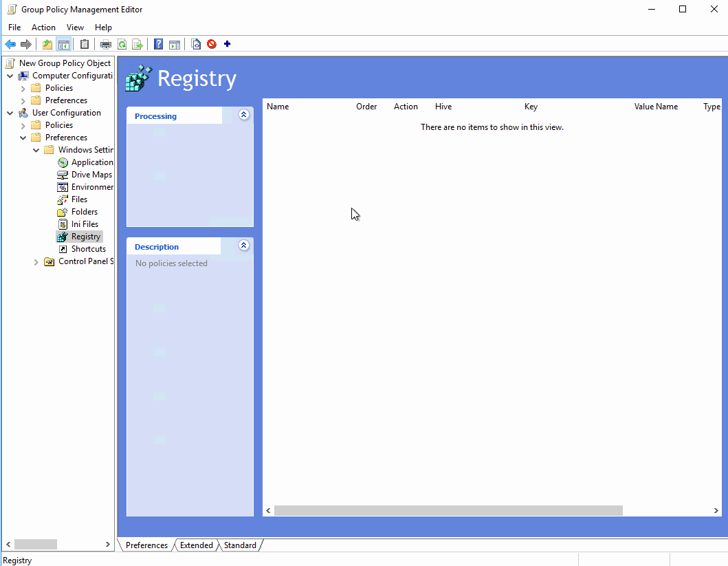The image size is (728, 566).
Task: Click the blue plus Add New item icon
Action: (227, 44)
